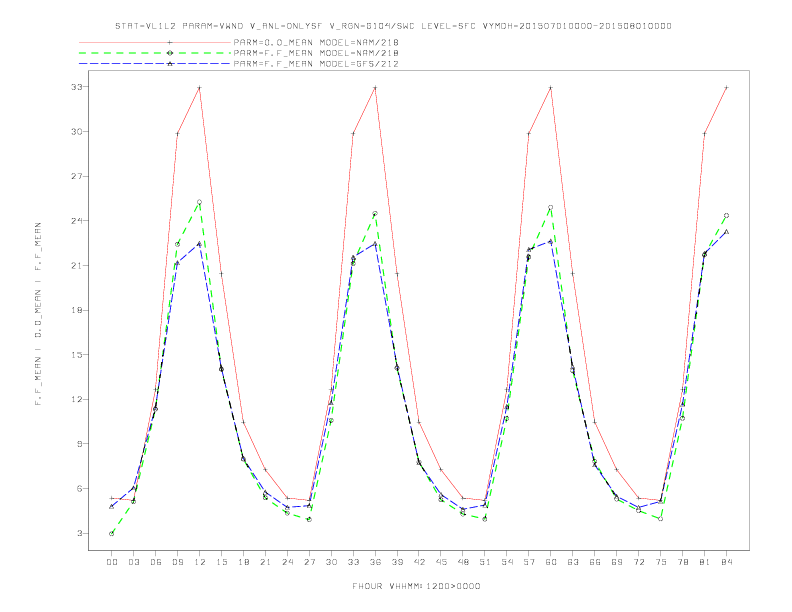
Task: Click the blue dashed legend line sample
Action: [155, 64]
